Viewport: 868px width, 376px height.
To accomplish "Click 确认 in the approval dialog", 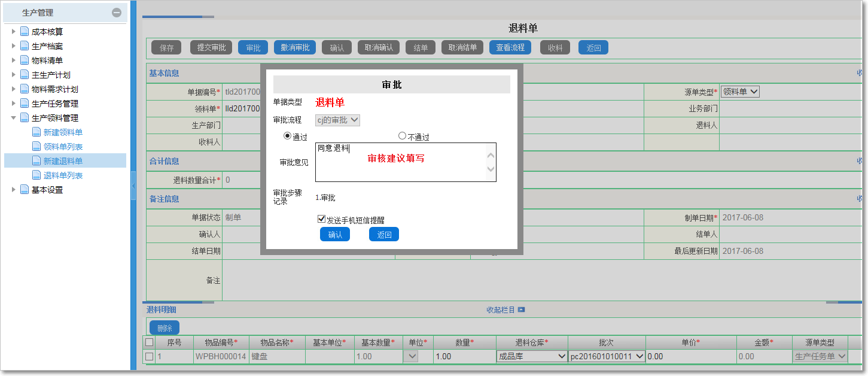I will [x=334, y=235].
